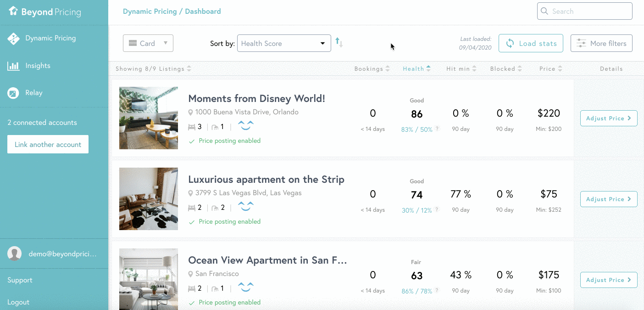
Task: Open the Support link
Action: click(20, 280)
